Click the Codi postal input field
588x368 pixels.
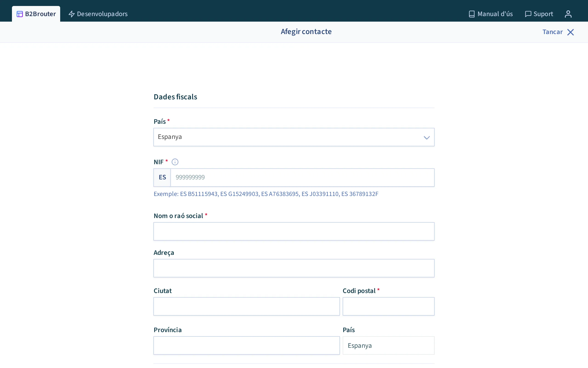388,306
